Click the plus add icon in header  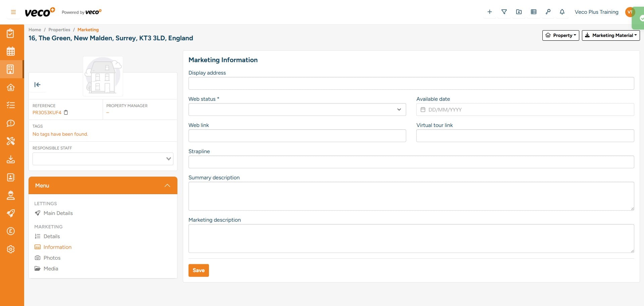tap(489, 12)
